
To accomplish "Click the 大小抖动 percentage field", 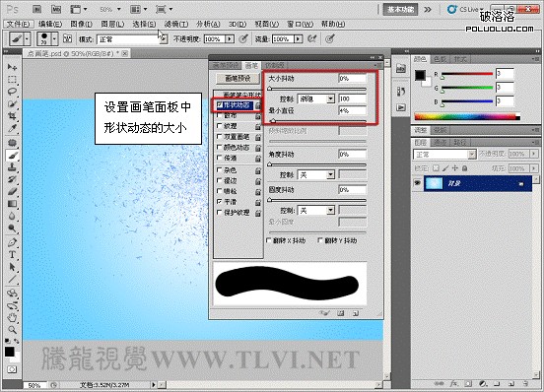I will coord(353,79).
